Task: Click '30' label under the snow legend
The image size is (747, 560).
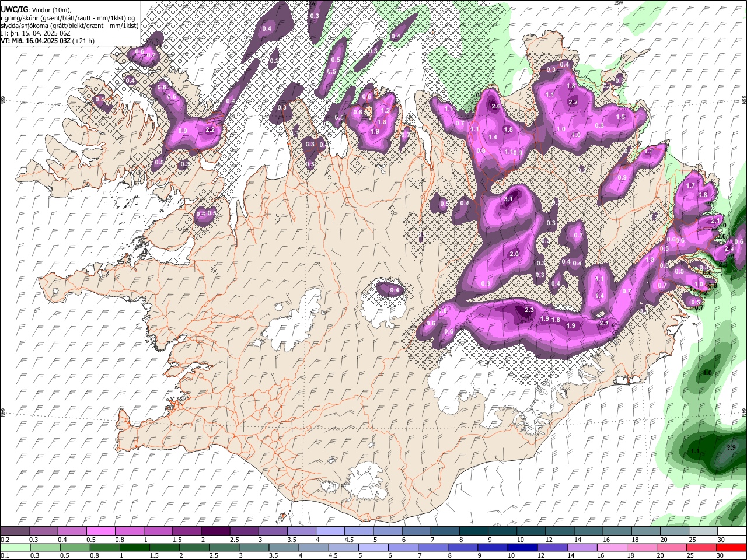Action: [721, 540]
